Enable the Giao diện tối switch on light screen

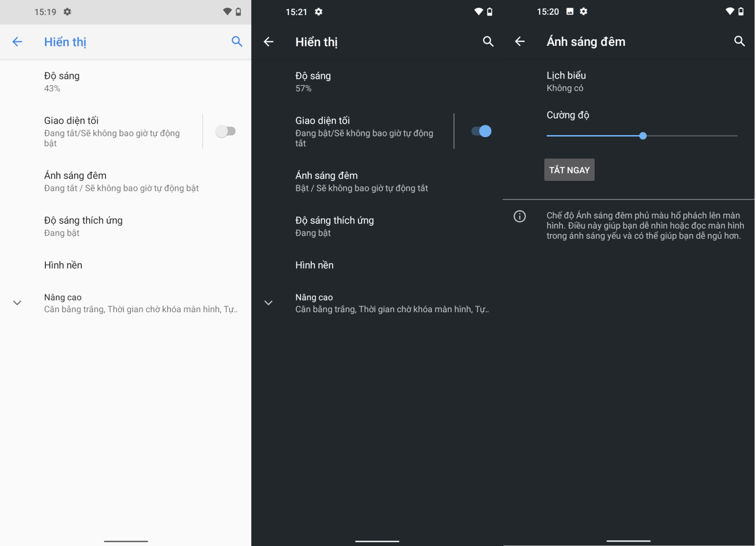(x=226, y=131)
